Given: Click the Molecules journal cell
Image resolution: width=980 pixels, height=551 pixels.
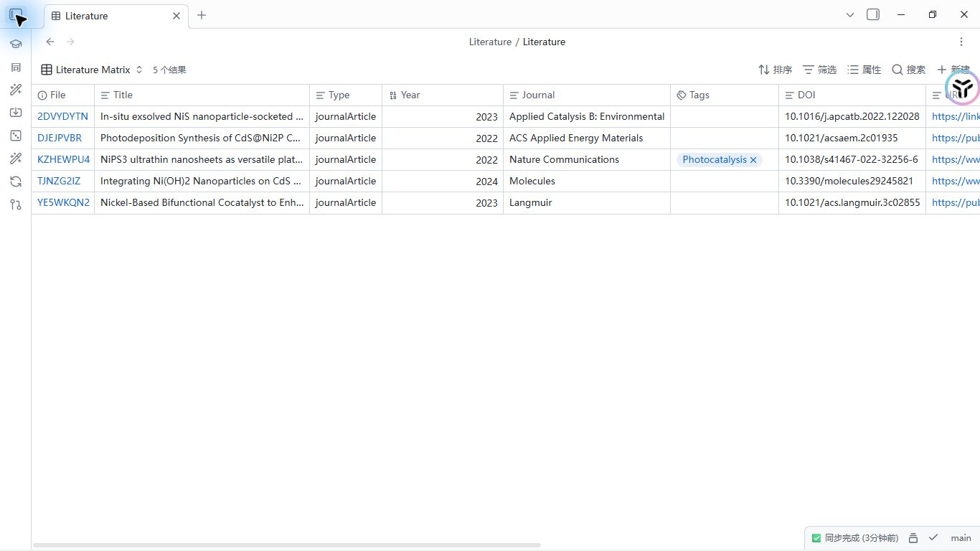Looking at the screenshot, I should pos(587,181).
